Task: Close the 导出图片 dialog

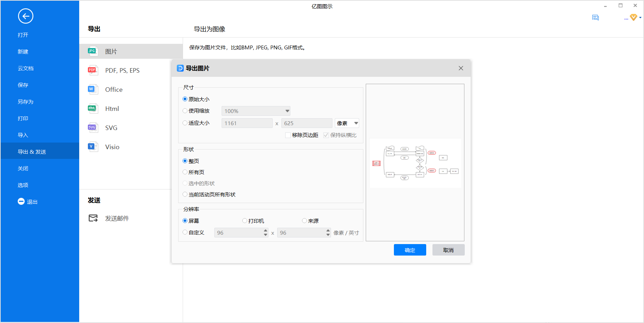Action: click(461, 68)
